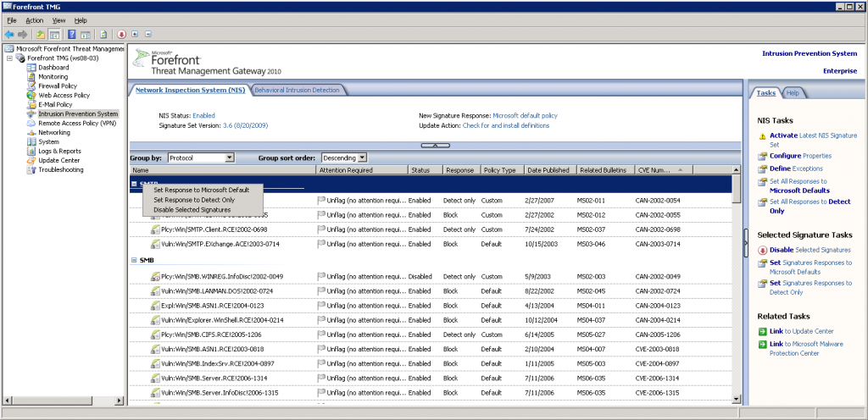This screenshot has width=868, height=420.
Task: Click the green Refresh toolbar icon
Action: (103, 34)
